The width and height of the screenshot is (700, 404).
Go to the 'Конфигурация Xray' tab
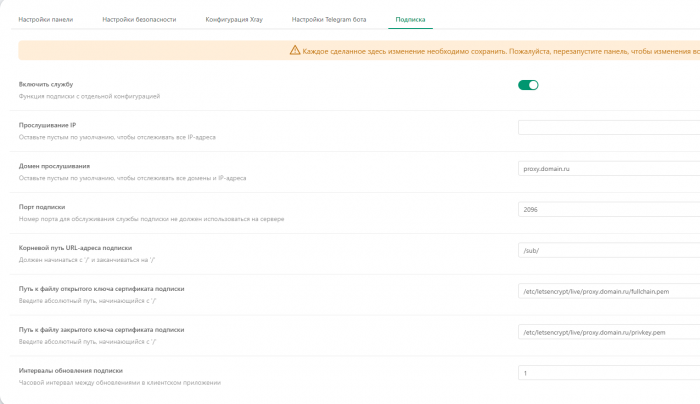pos(235,19)
